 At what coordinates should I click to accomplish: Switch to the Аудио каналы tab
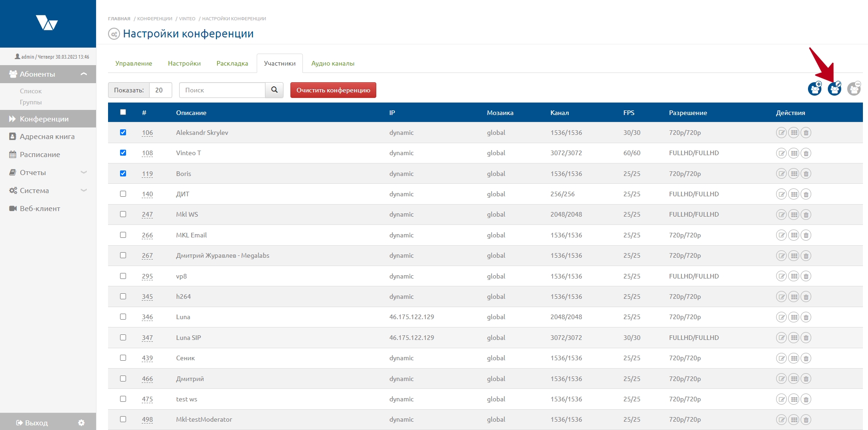point(333,63)
